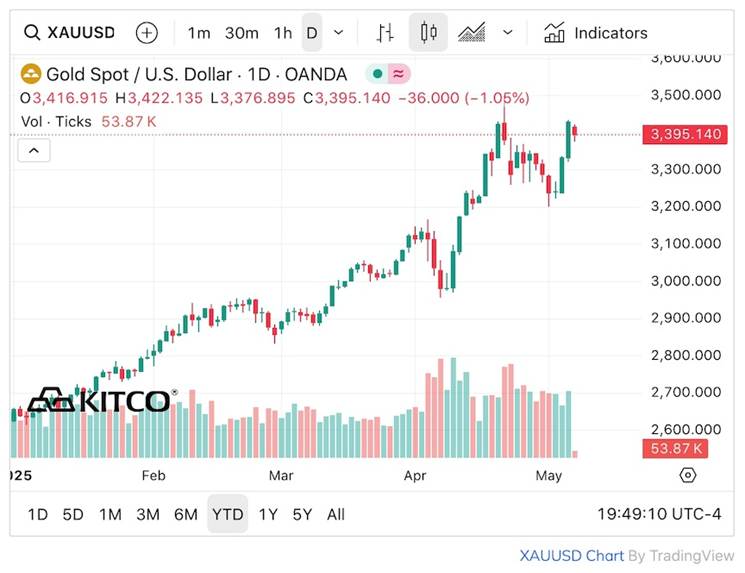The height and width of the screenshot is (573, 745).
Task: Switch interval to 1h
Action: [x=283, y=33]
